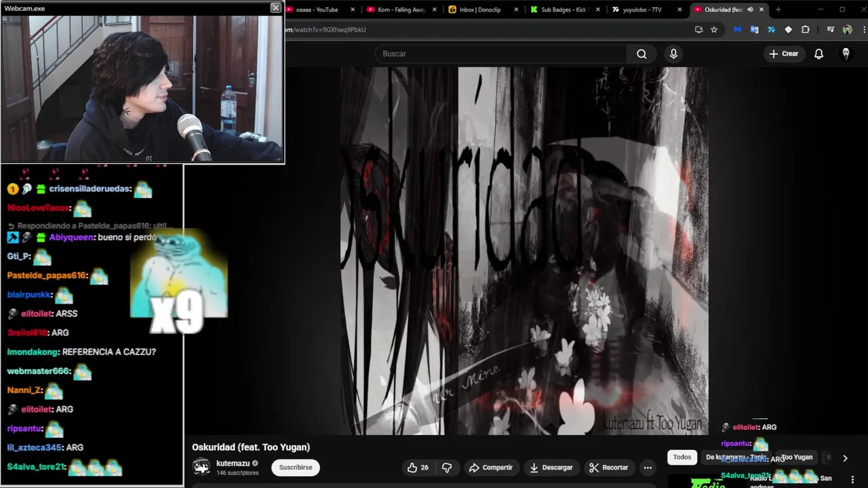Open kutemazu channel name link
This screenshot has width=868, height=488.
(233, 464)
